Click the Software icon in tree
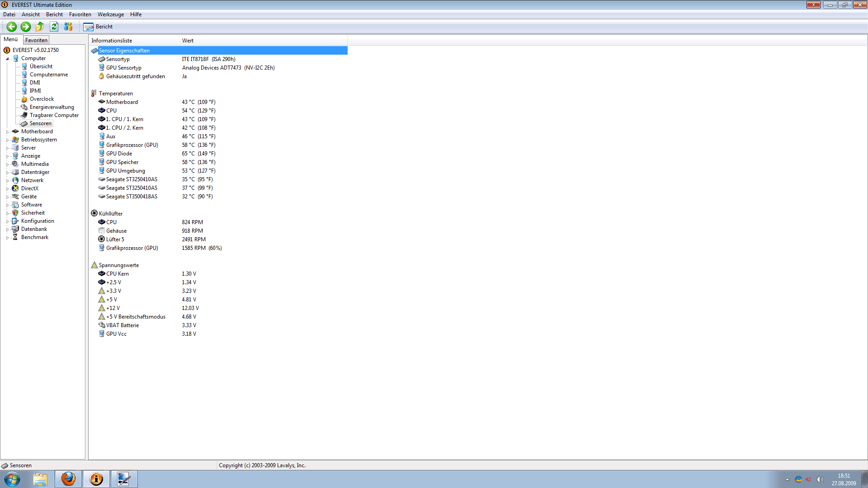 click(15, 205)
